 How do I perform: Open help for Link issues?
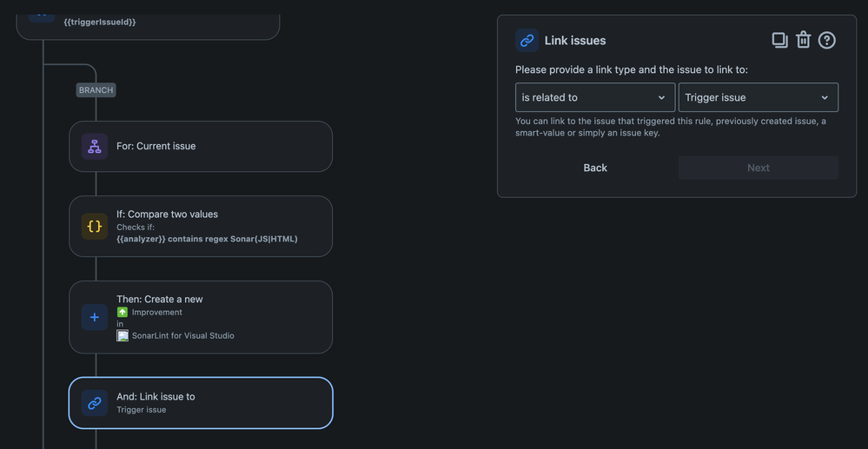827,41
